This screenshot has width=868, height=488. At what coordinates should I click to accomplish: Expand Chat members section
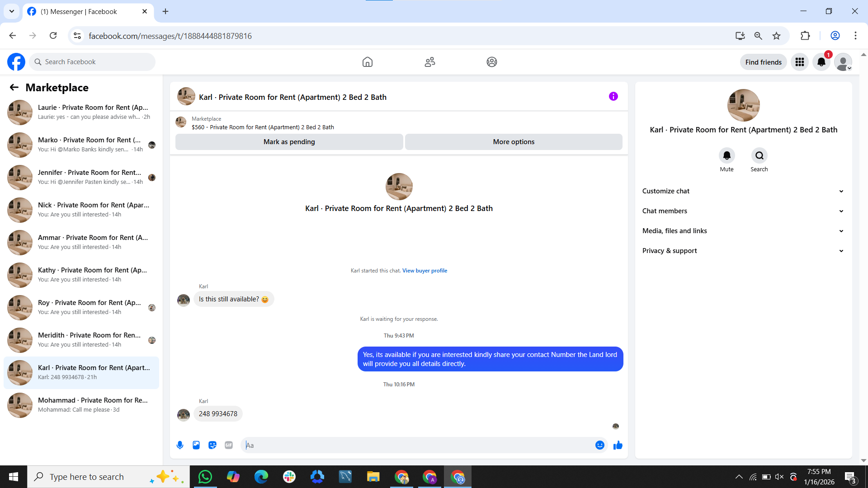pos(743,211)
